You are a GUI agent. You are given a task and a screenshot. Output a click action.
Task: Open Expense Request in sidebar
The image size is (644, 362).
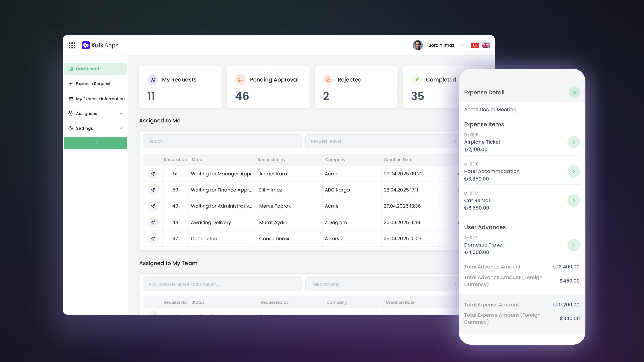click(93, 84)
